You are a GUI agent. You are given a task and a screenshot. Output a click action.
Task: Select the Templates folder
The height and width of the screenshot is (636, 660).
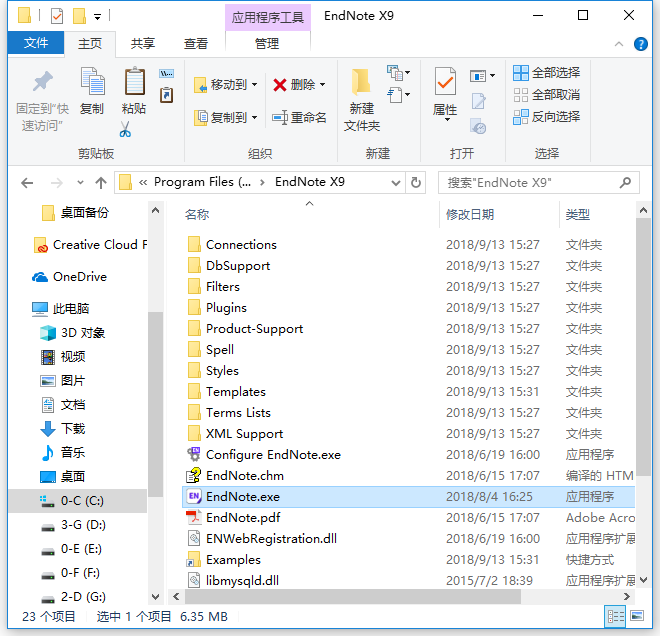tap(408, 391)
